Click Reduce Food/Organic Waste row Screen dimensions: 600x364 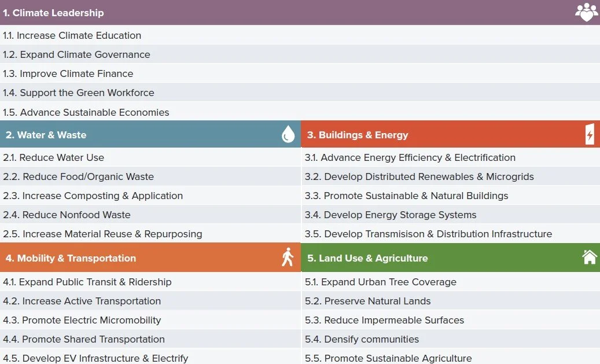(150, 177)
